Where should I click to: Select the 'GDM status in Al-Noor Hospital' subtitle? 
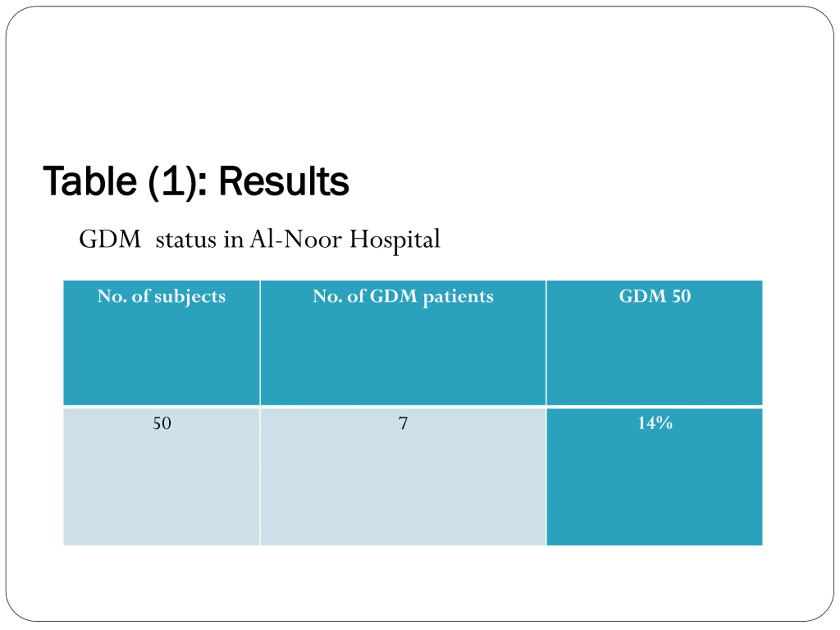pos(260,240)
